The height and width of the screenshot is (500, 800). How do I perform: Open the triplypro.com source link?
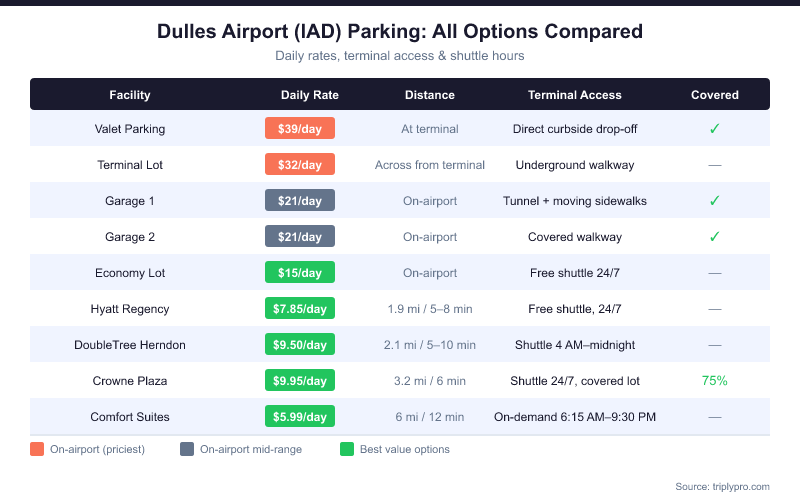click(x=736, y=486)
